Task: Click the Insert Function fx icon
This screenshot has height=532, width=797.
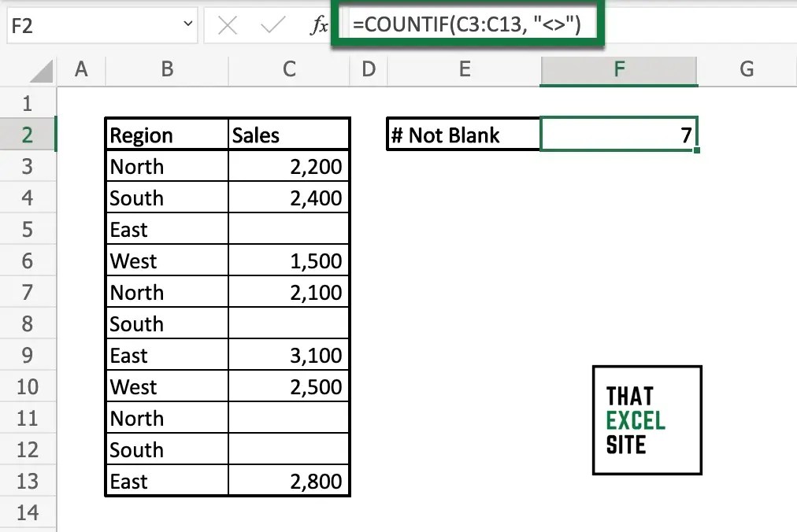Action: tap(320, 24)
